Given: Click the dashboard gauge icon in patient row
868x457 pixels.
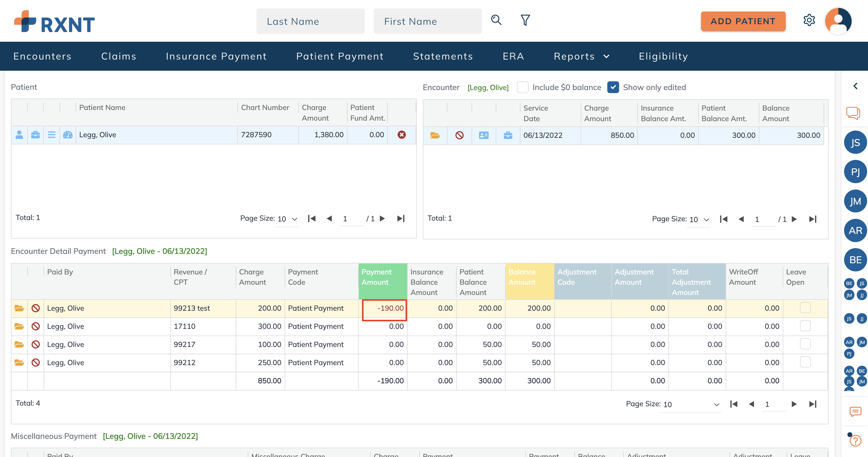Looking at the screenshot, I should click(68, 135).
